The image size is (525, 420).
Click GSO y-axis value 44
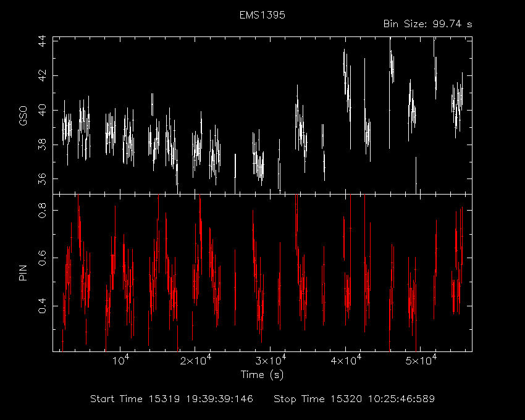(42, 41)
